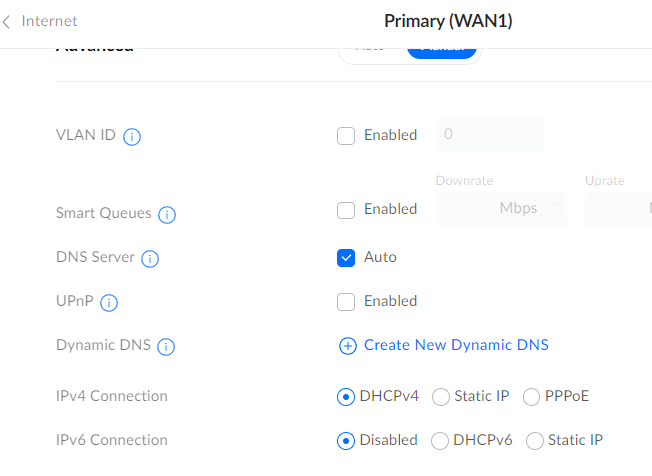Go back to Internet settings

click(40, 21)
